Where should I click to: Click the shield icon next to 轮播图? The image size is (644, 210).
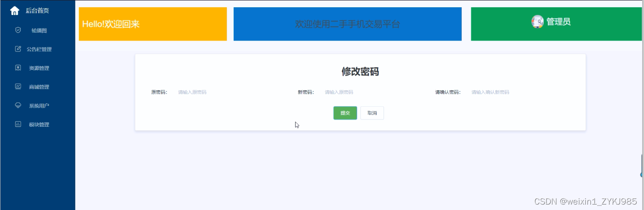point(18,30)
